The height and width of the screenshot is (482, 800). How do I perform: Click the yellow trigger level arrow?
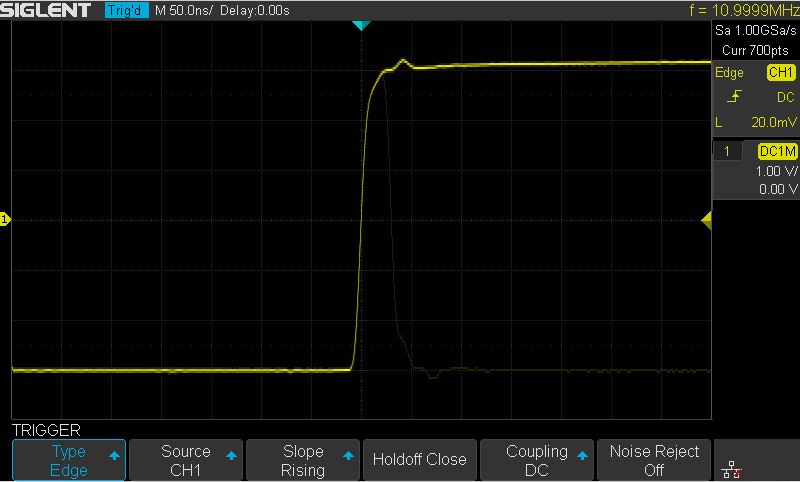pos(705,219)
